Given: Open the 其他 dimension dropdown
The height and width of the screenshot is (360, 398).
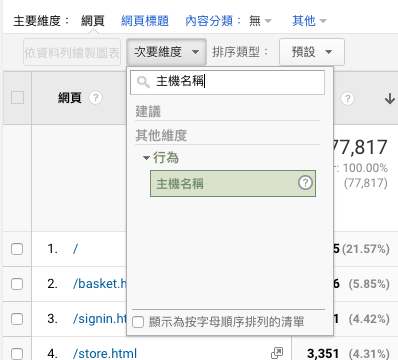Looking at the screenshot, I should point(309,21).
